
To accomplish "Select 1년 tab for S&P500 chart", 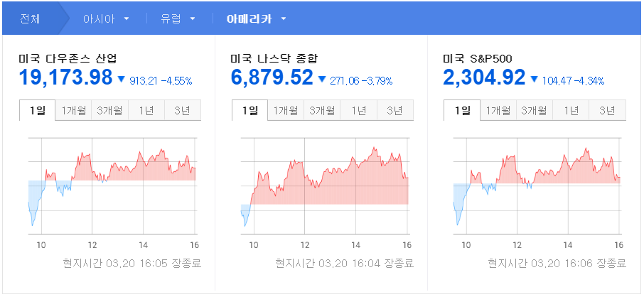I will 571,110.
